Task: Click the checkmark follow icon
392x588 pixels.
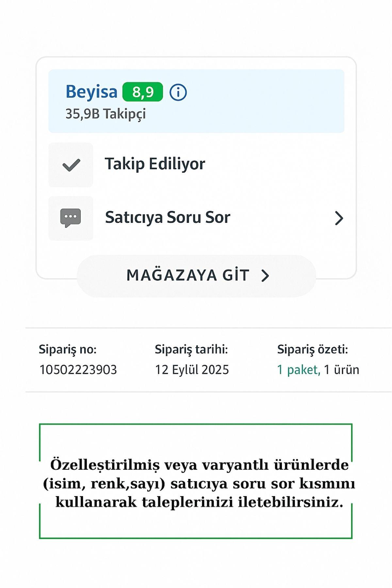Action: click(71, 165)
